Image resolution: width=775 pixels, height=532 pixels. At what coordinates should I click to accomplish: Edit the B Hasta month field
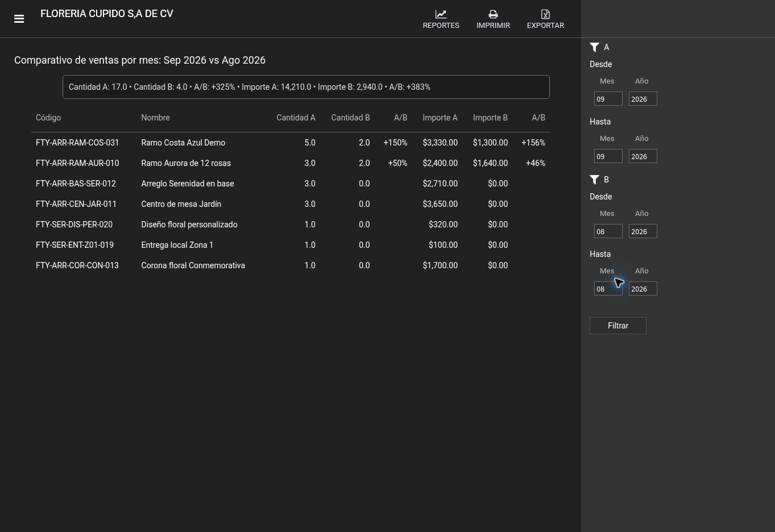pyautogui.click(x=608, y=289)
